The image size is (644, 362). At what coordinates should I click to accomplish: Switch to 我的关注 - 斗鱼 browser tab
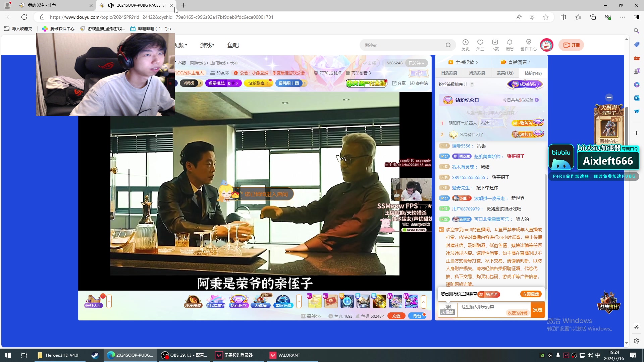(x=55, y=5)
